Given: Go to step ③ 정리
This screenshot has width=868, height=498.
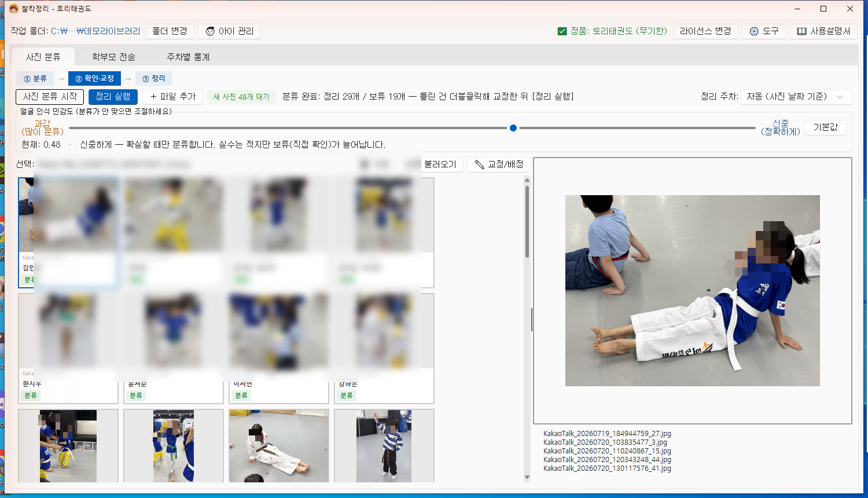Looking at the screenshot, I should (154, 79).
